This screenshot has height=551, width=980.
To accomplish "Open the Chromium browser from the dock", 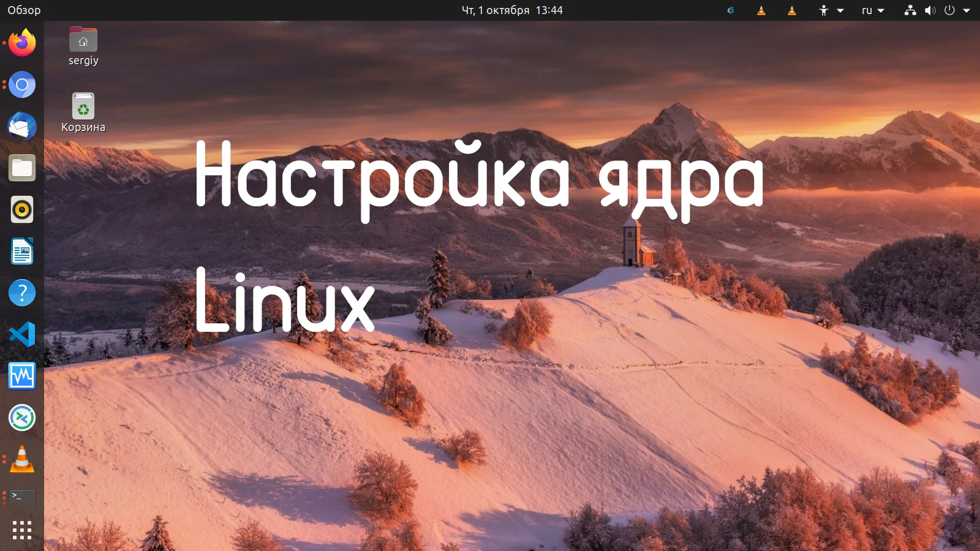I will coord(22,84).
